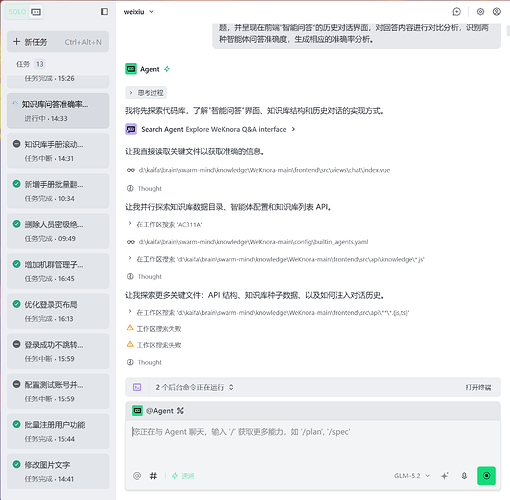
Task: Open task 新增手册批量翻 completed at 10:34
Action: pyautogui.click(x=58, y=191)
